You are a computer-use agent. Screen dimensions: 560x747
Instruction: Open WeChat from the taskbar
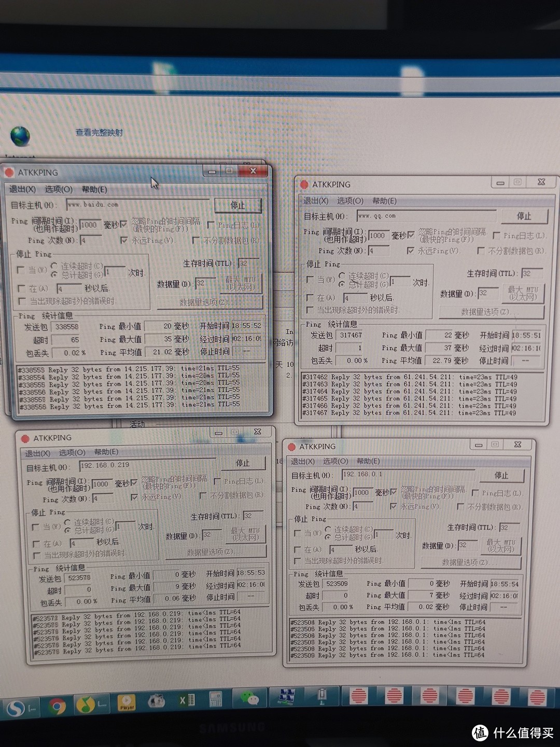click(249, 698)
